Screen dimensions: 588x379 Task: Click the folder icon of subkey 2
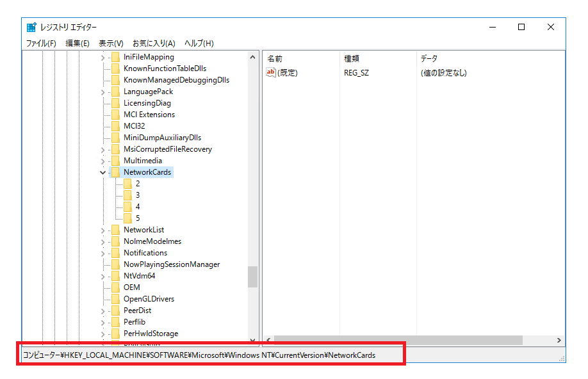coord(128,184)
